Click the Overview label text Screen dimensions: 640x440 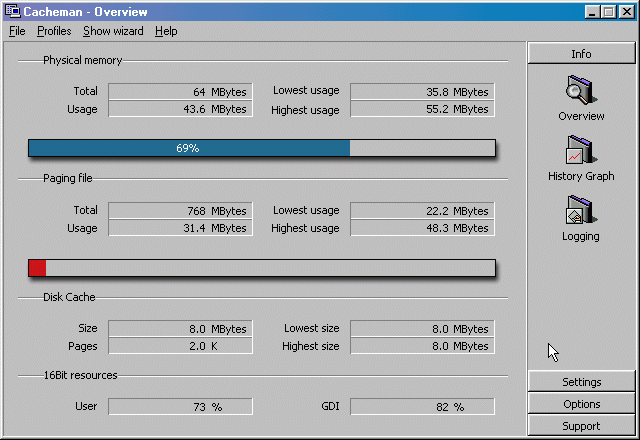(x=581, y=116)
